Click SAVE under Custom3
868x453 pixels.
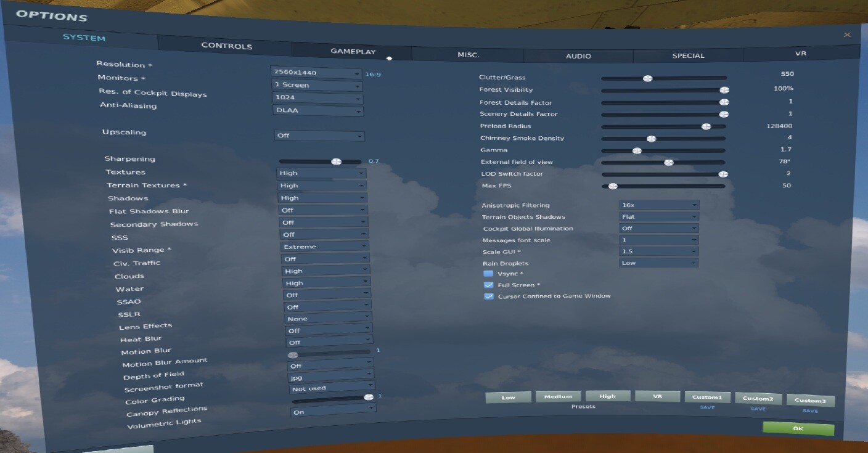coord(811,410)
